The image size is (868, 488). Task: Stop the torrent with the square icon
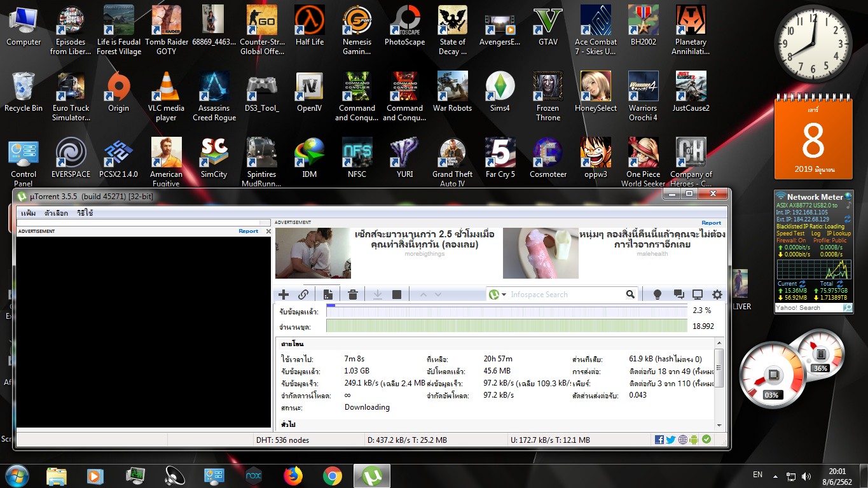(x=397, y=295)
